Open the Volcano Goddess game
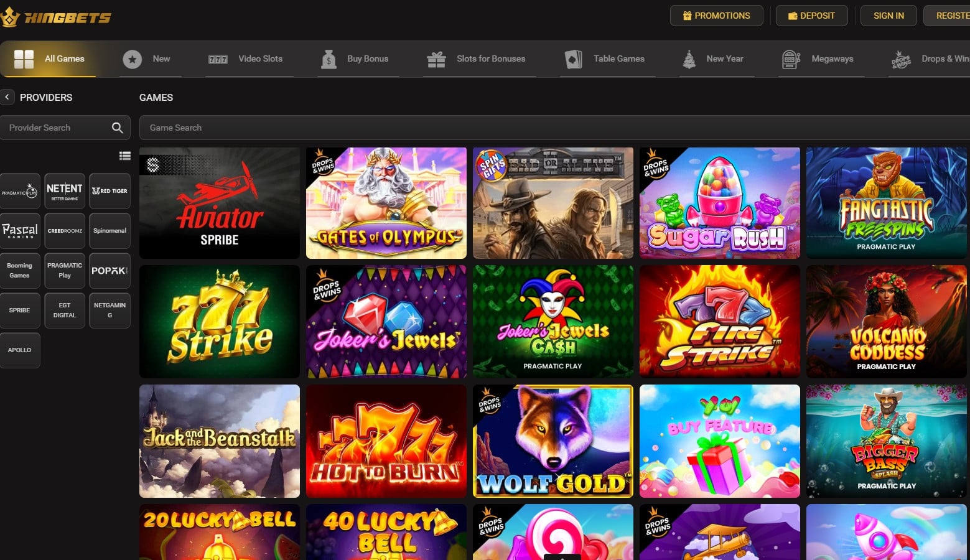This screenshot has height=560, width=970. coord(887,322)
